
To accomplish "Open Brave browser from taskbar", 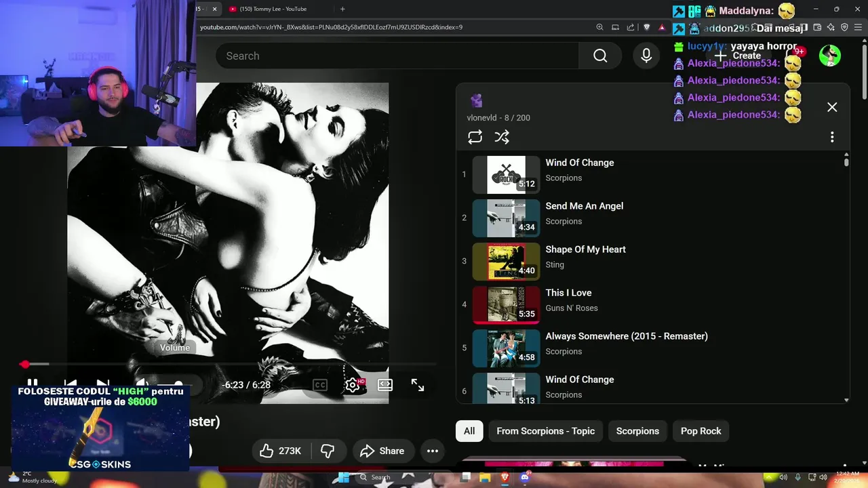I will (x=505, y=477).
